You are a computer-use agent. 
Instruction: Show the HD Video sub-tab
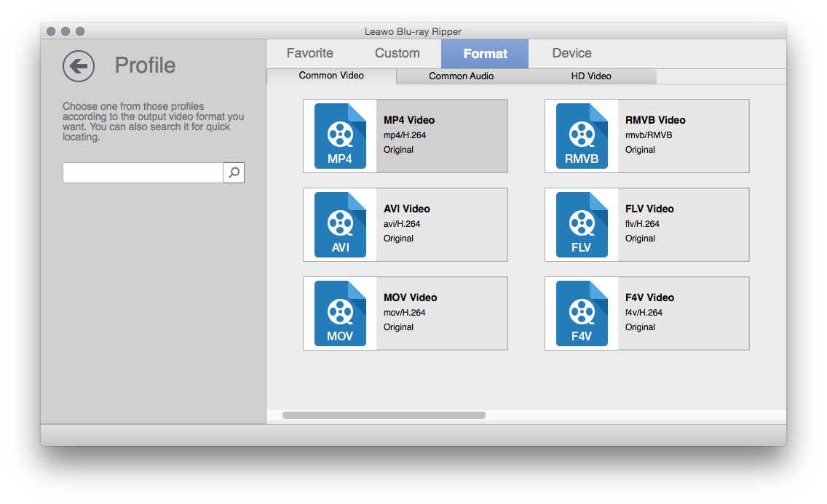point(590,76)
